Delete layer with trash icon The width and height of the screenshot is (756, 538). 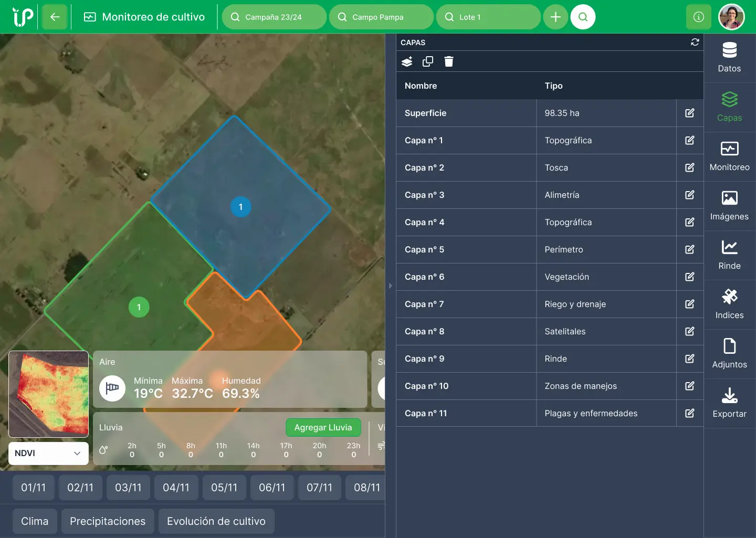449,61
